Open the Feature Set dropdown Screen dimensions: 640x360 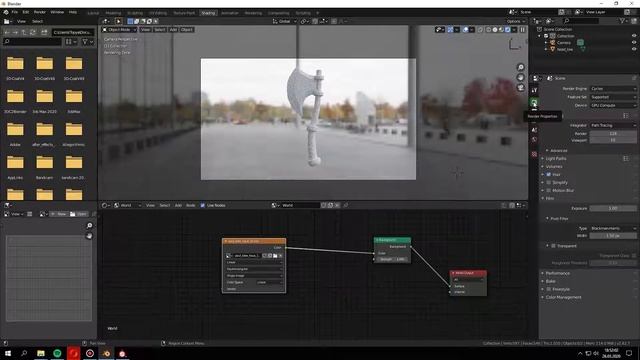613,97
